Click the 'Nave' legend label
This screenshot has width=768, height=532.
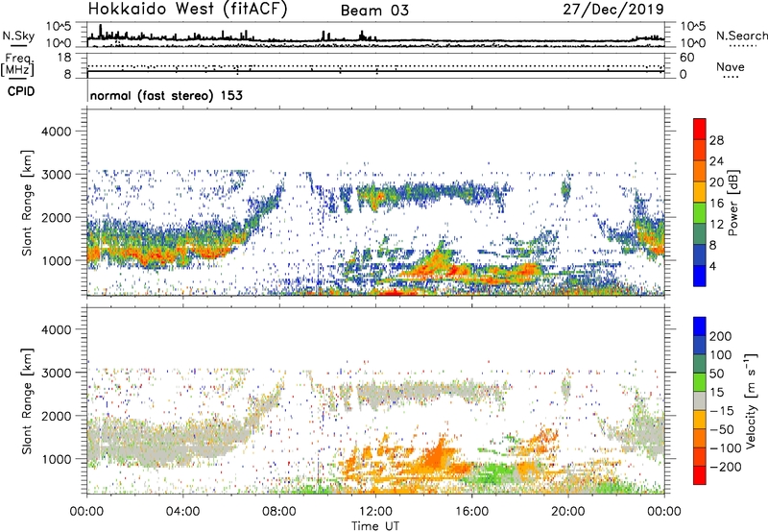click(731, 67)
